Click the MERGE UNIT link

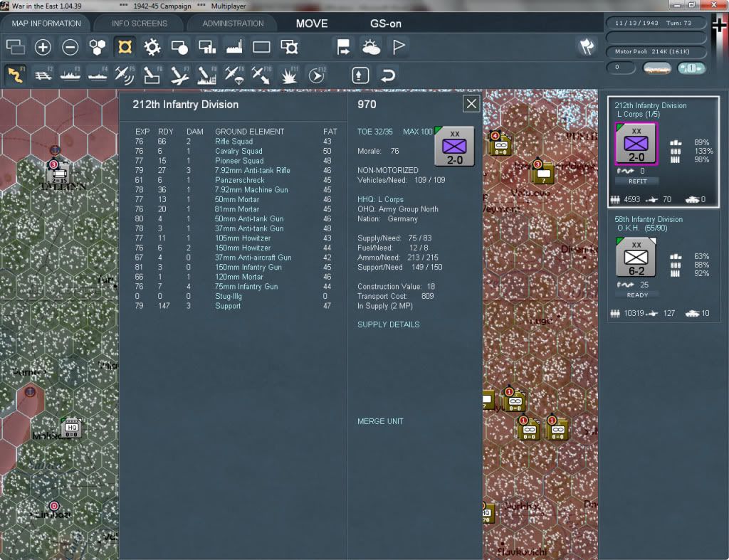pyautogui.click(x=380, y=421)
